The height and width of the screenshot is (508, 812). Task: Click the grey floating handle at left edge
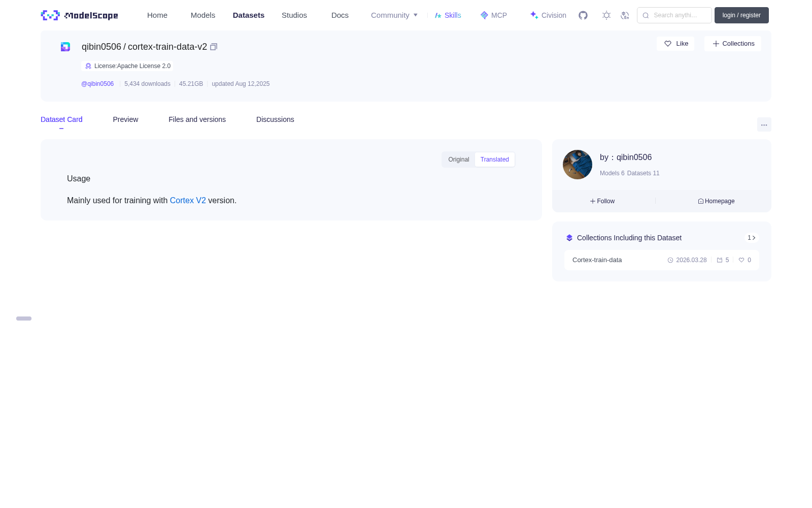pyautogui.click(x=24, y=319)
